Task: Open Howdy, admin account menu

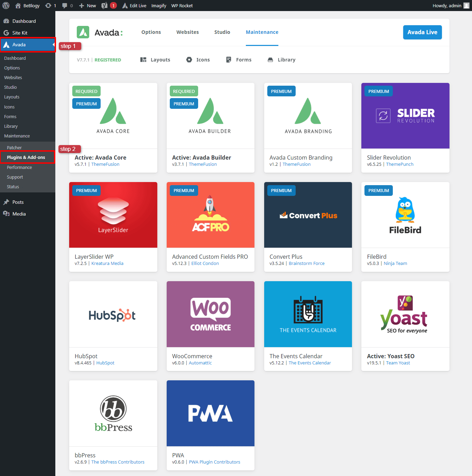Action: pyautogui.click(x=451, y=6)
